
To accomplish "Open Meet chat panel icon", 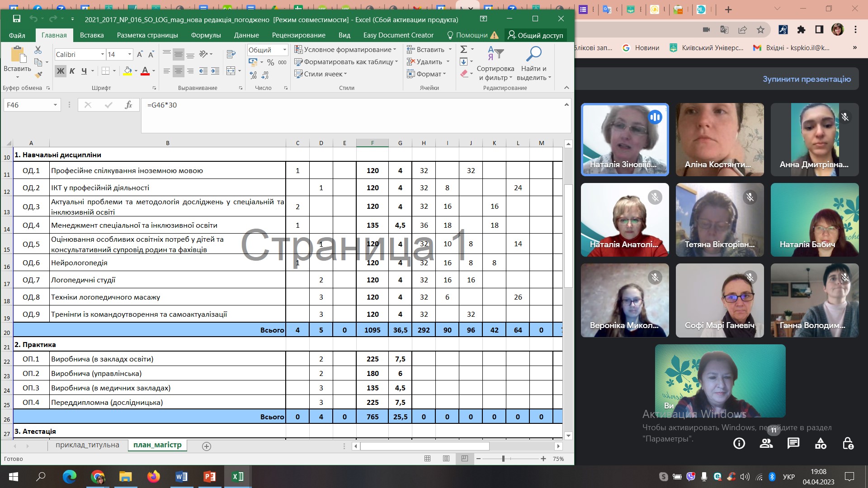I will pos(793,443).
